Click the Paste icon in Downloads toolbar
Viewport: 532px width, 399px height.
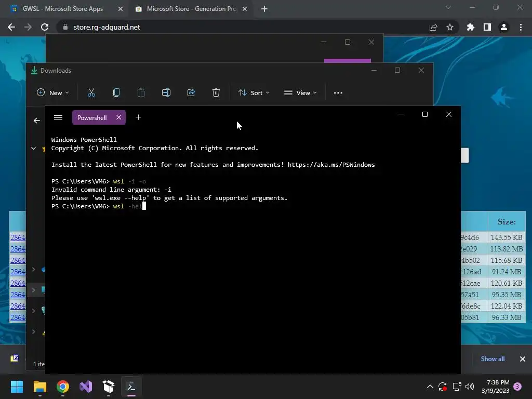point(141,92)
